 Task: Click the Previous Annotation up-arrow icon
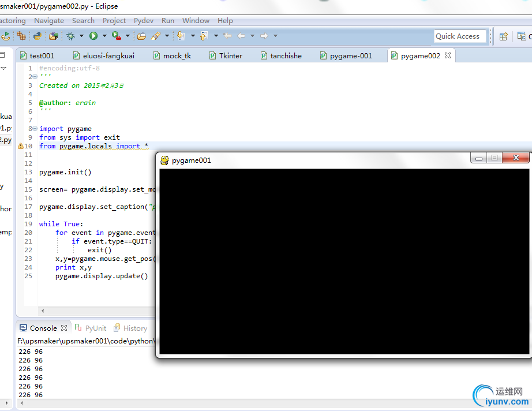point(204,36)
